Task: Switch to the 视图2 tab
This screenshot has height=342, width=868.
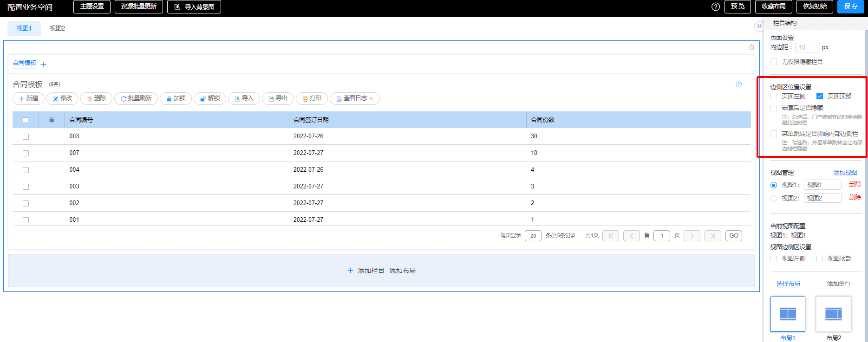Action: coord(58,28)
